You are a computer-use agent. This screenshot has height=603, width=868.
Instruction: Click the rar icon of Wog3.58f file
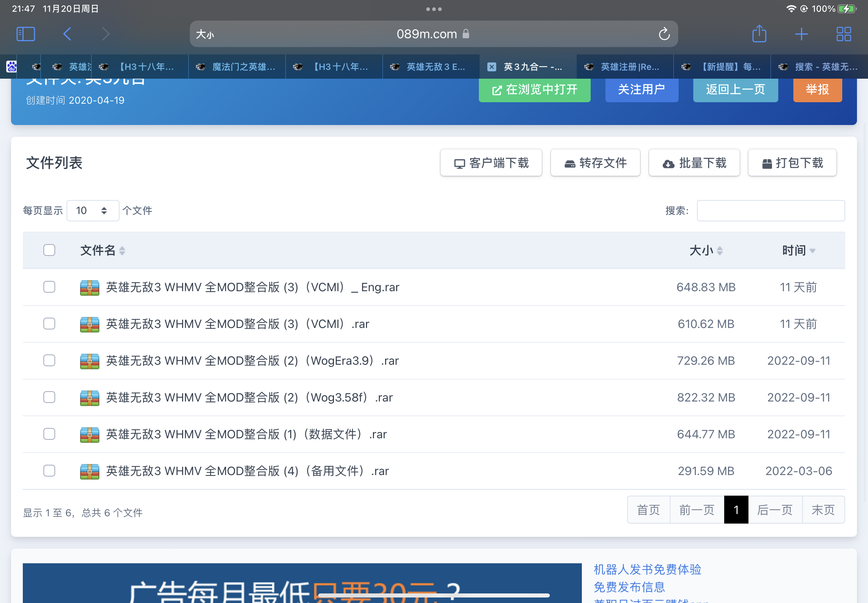pyautogui.click(x=90, y=398)
